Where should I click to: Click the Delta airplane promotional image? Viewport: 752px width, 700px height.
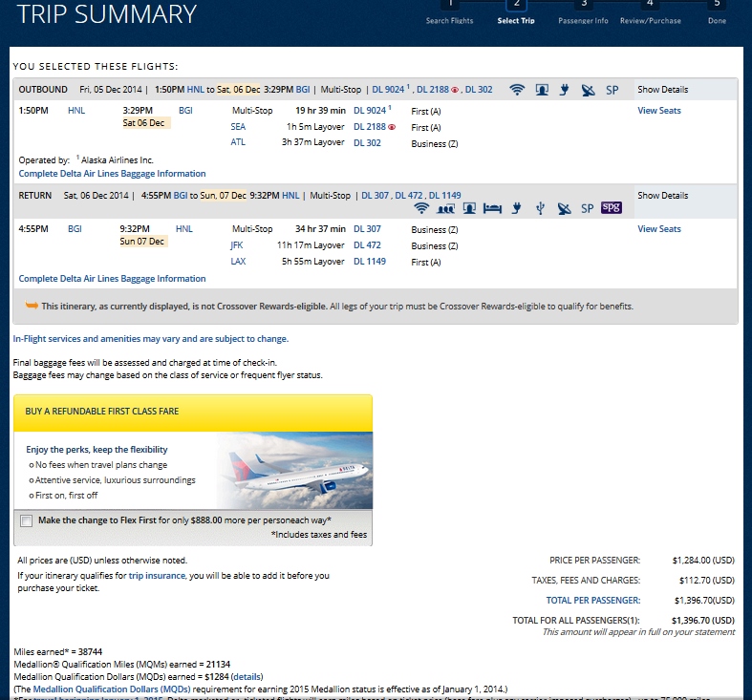click(x=292, y=472)
